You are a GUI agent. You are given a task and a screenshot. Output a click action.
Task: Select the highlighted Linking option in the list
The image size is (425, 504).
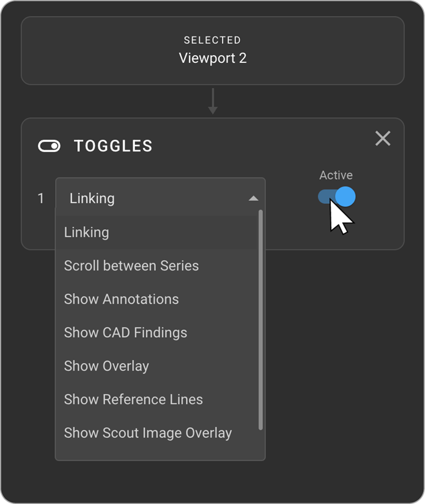[86, 232]
